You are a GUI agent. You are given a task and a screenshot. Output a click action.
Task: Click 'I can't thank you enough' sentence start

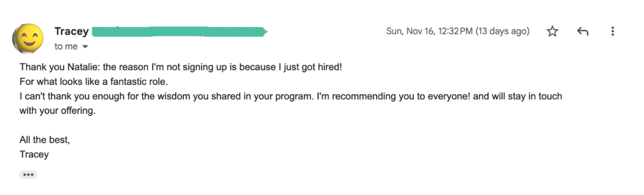68,96
